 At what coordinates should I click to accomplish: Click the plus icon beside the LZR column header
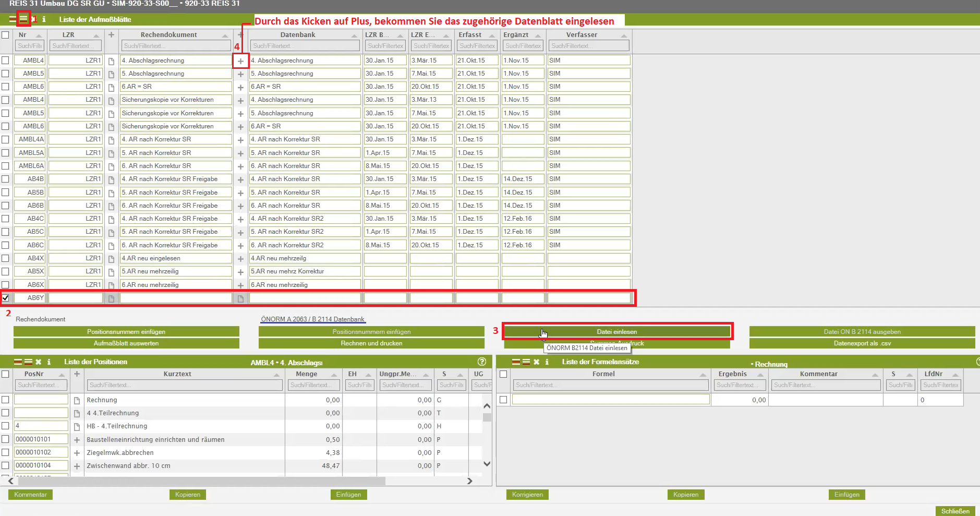click(111, 35)
